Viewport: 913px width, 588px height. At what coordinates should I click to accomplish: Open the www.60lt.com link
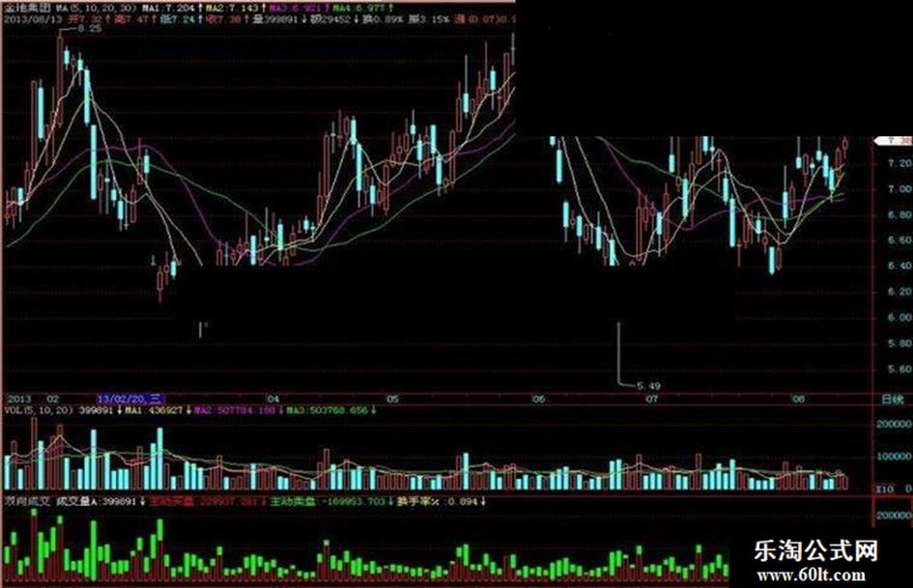811,575
